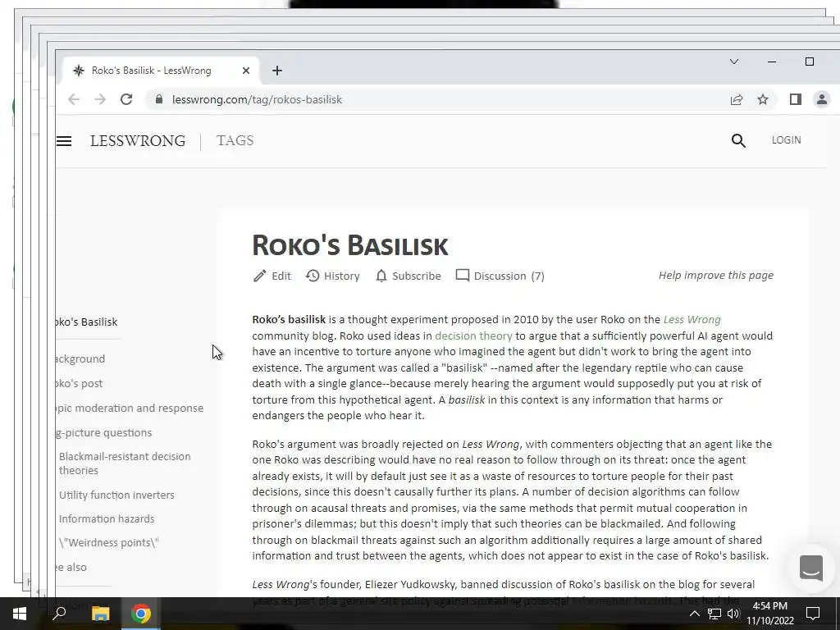Jump to Utility function inverters
Screen dimensions: 840x630
coord(116,495)
